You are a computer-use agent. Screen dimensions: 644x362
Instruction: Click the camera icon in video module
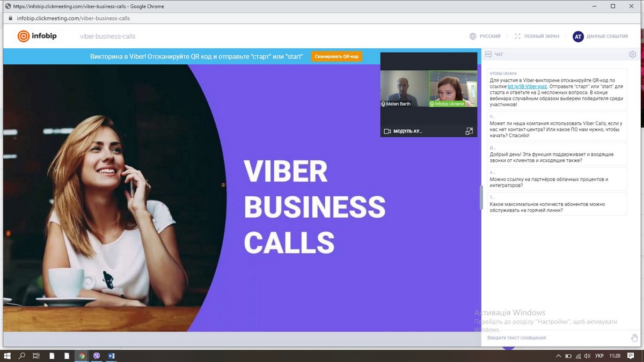pos(387,131)
